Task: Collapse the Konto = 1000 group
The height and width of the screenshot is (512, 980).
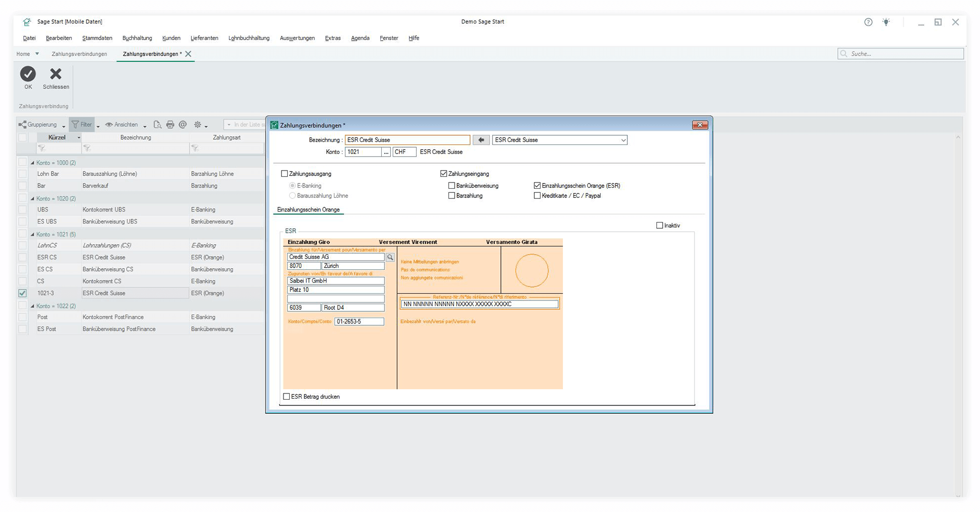Action: point(32,163)
